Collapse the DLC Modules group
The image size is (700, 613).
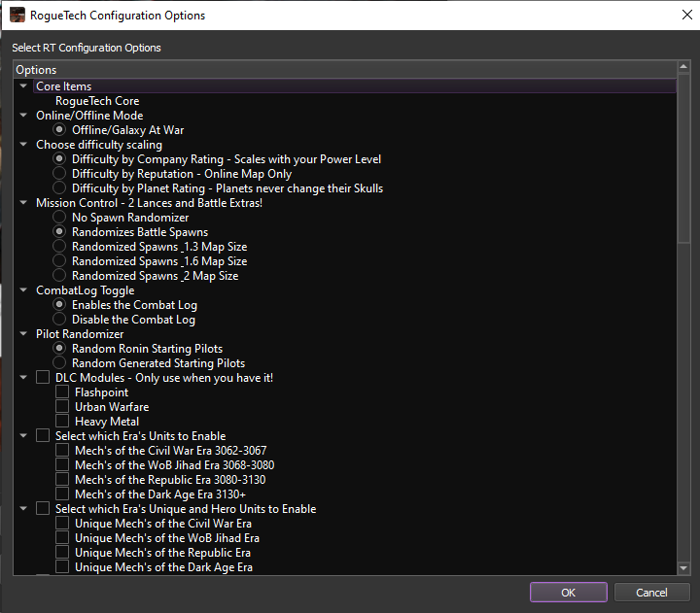point(23,378)
